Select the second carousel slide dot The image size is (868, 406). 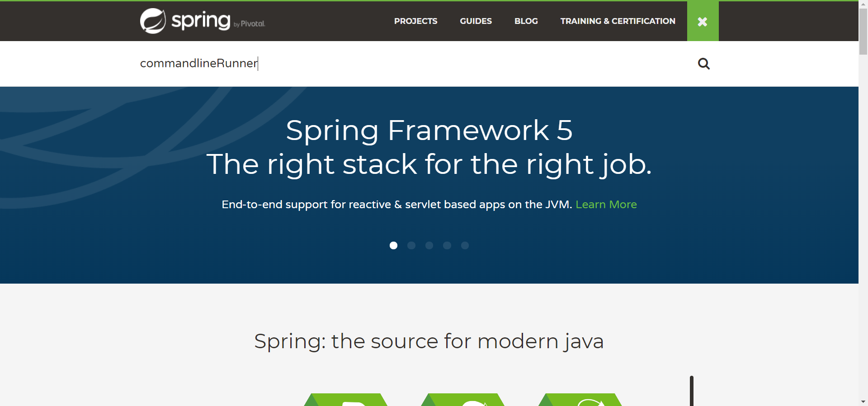[x=411, y=245]
